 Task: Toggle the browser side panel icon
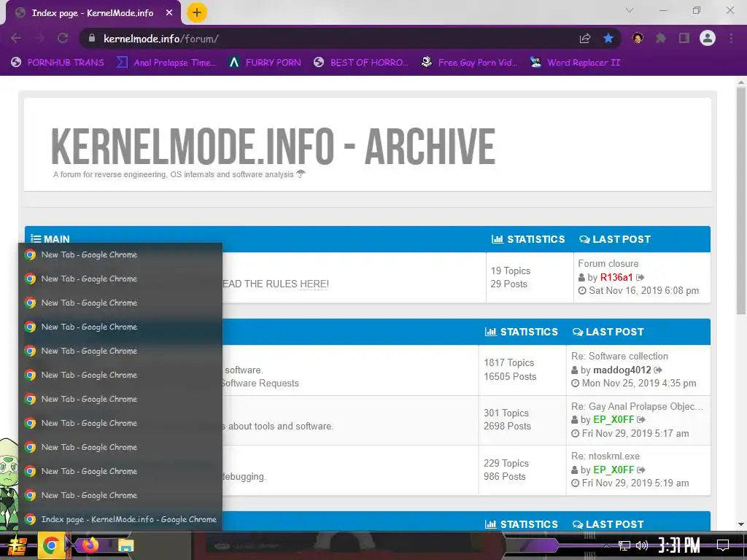pyautogui.click(x=684, y=39)
